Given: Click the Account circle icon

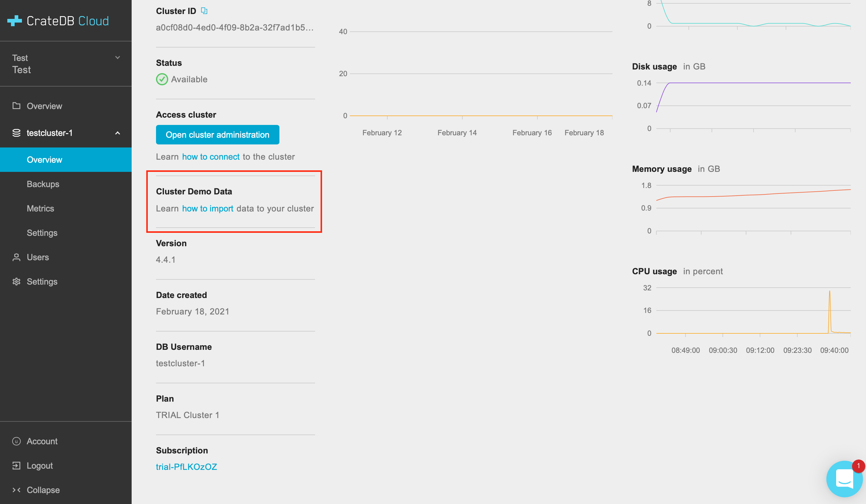Looking at the screenshot, I should tap(16, 441).
